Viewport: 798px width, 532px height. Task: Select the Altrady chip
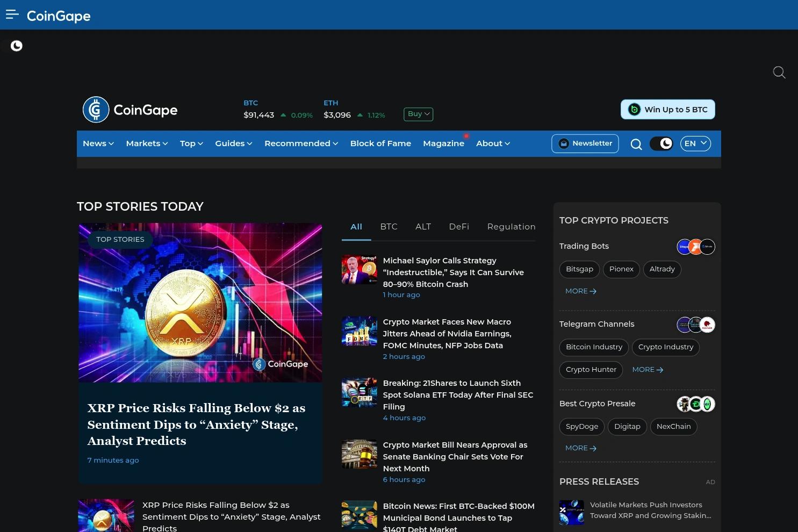pyautogui.click(x=662, y=269)
